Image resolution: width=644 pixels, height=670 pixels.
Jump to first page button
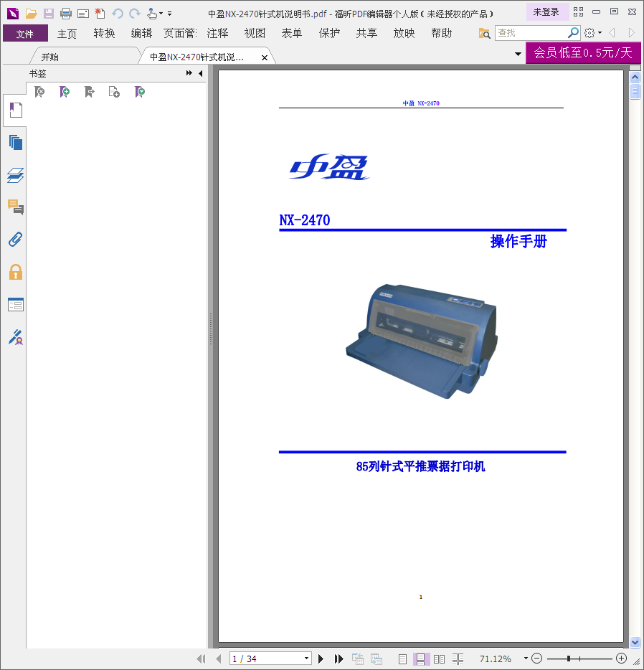[201, 659]
